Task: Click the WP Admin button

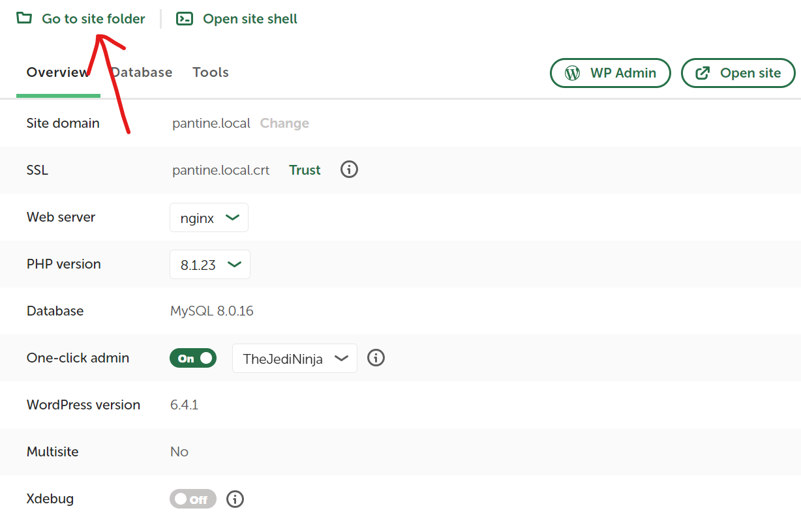Action: point(610,73)
